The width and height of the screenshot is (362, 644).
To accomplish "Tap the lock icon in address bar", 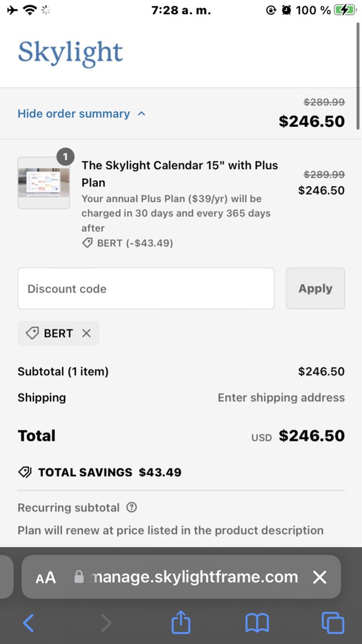I will (x=79, y=577).
